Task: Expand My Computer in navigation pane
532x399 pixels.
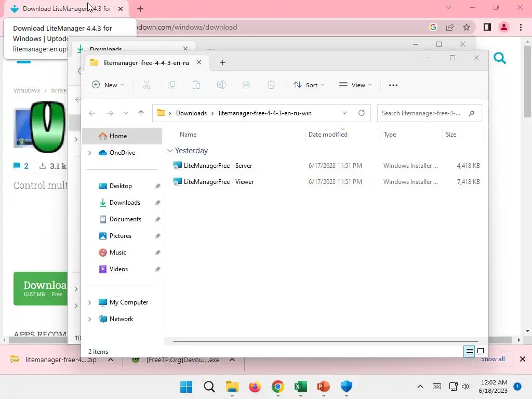Action: (x=89, y=302)
